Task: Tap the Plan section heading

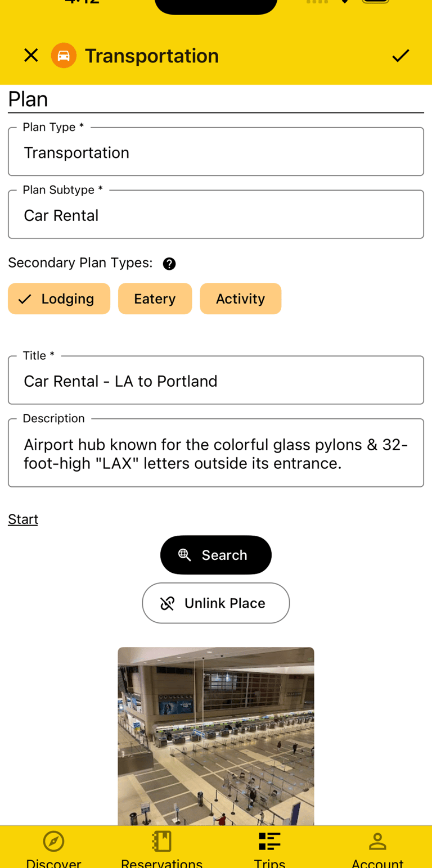Action: click(28, 100)
